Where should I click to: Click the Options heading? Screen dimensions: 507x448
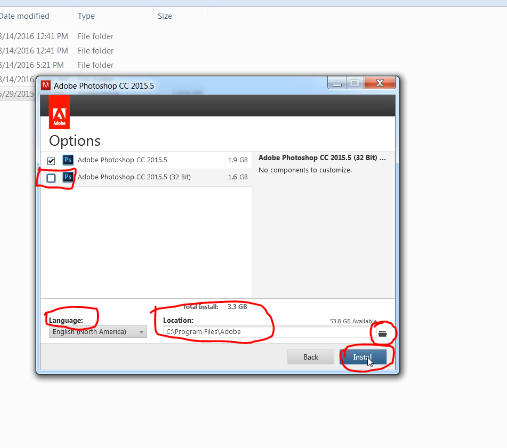click(x=75, y=141)
